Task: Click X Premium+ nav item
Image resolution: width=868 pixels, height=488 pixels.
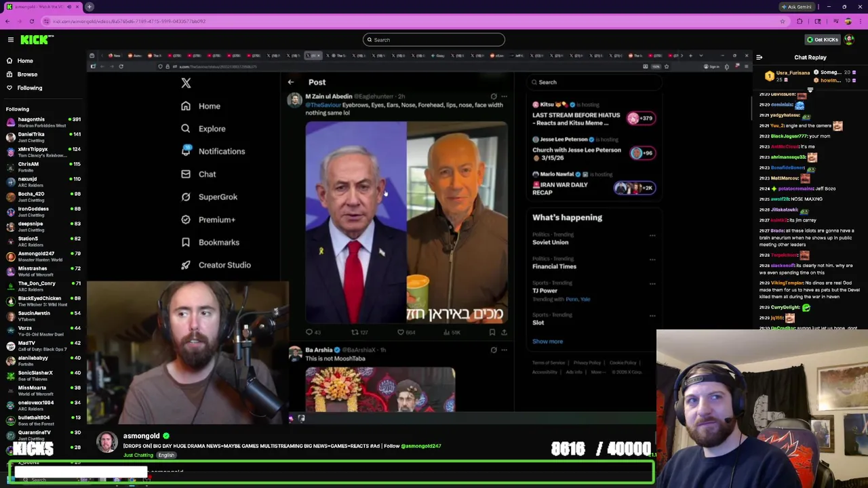Action: (208, 220)
